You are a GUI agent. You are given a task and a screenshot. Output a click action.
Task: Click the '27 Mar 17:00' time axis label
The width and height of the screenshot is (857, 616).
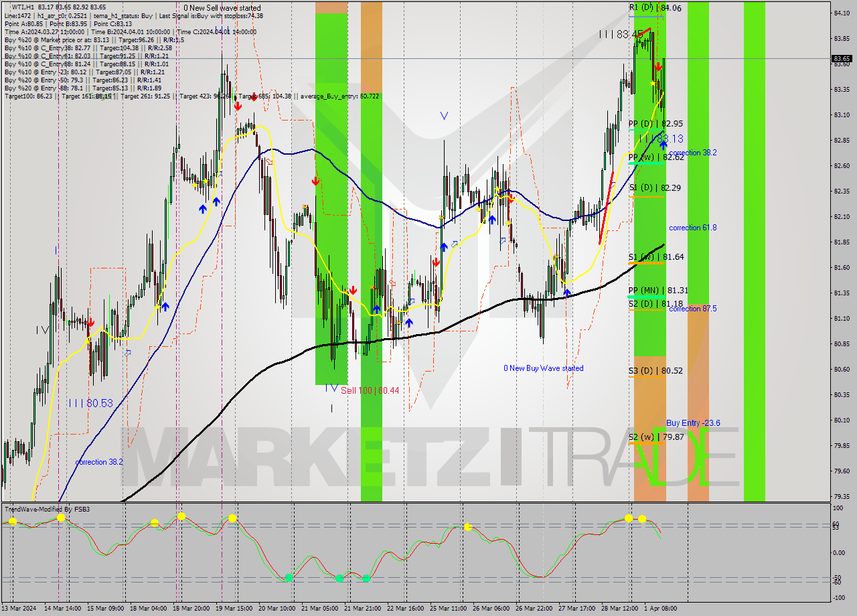pyautogui.click(x=578, y=609)
